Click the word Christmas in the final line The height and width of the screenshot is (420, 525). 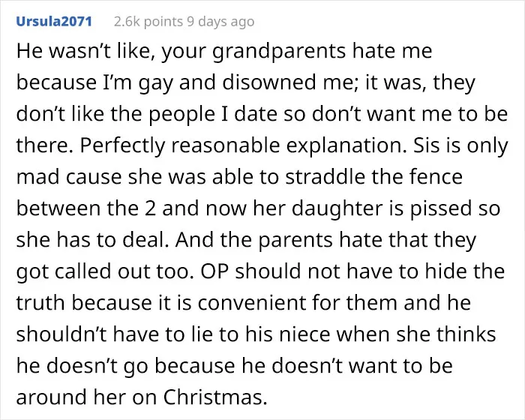[x=215, y=397]
